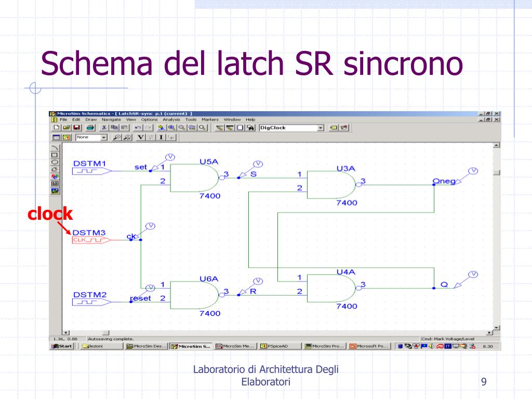
Task: Select the DSTM3 clock stimulus part
Action: point(92,240)
